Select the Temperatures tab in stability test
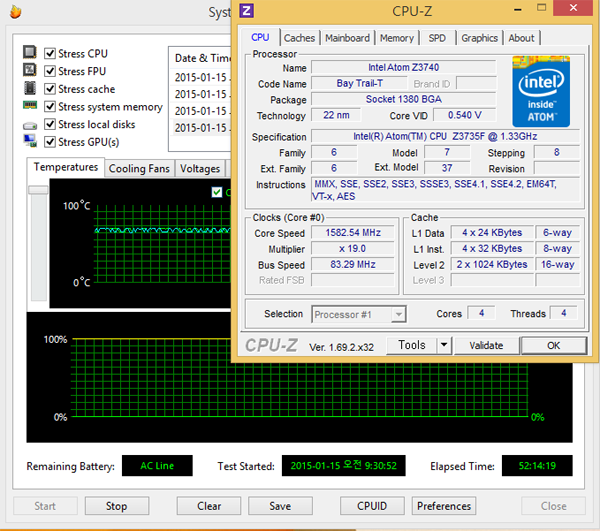 66,167
